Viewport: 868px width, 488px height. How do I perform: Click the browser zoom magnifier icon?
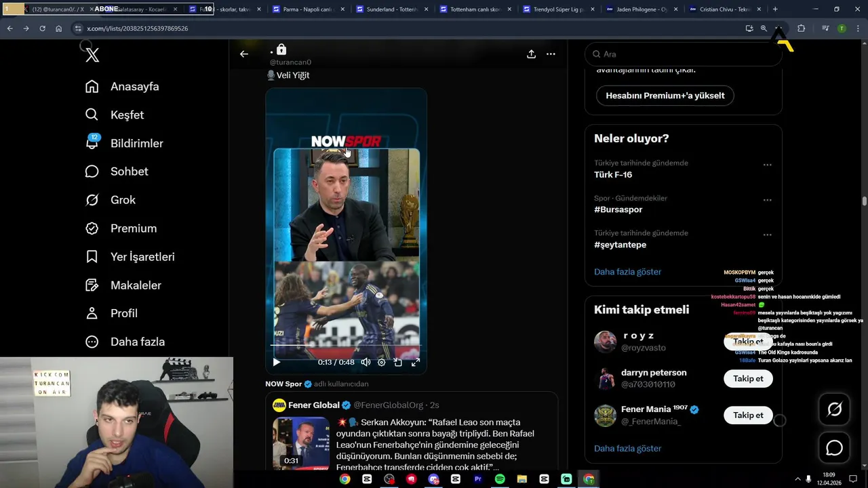point(764,28)
